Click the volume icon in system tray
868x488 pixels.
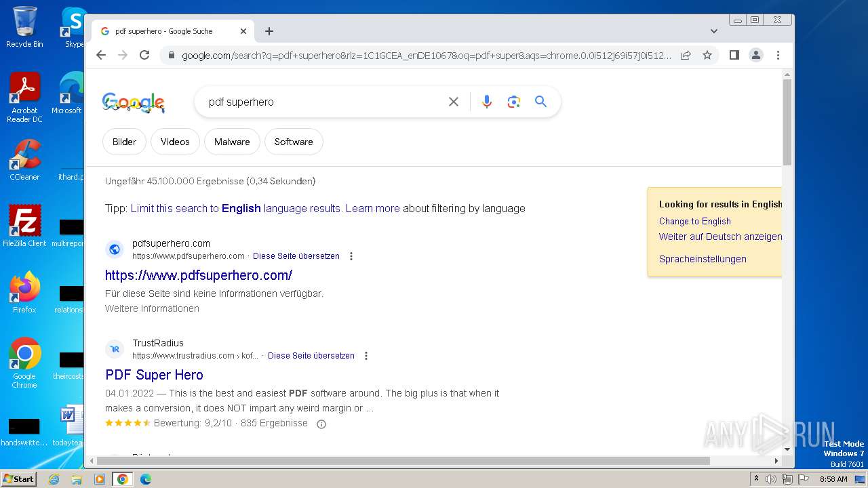pos(770,479)
